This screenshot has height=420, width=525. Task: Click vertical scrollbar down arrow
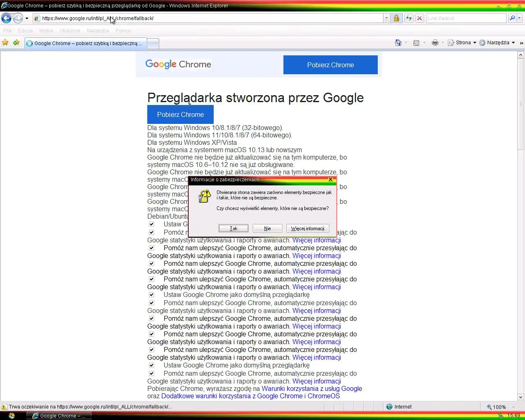coord(521,397)
